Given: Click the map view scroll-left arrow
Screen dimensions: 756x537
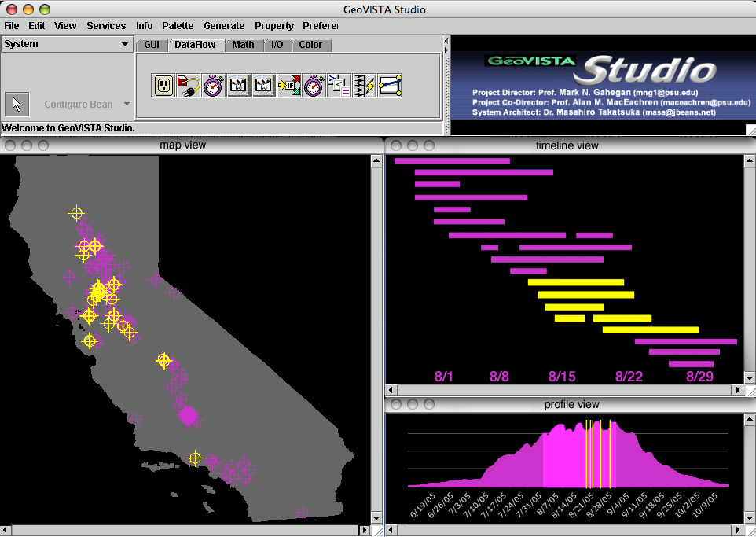Looking at the screenshot, I should pos(6,530).
